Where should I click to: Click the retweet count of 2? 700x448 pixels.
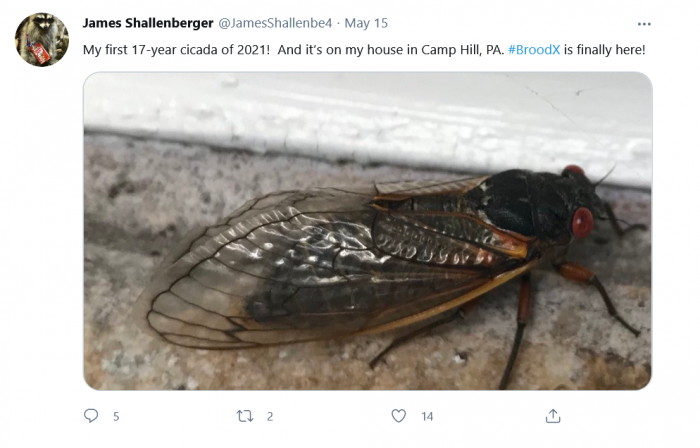(270, 416)
